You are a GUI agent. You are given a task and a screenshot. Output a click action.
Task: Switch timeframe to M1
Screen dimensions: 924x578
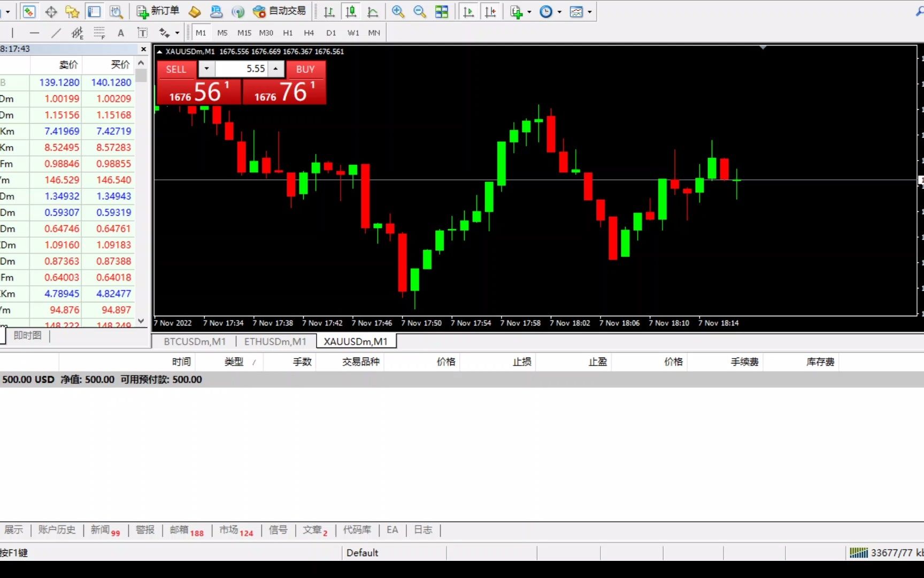tap(201, 33)
